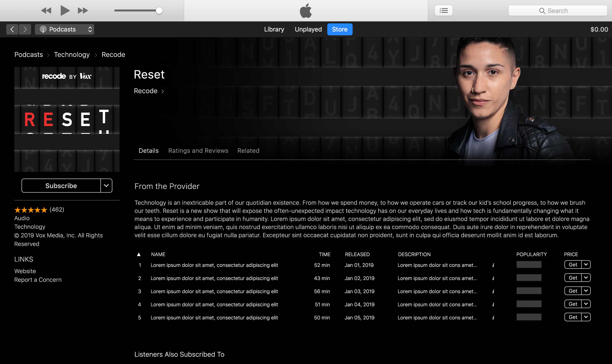612x364 pixels.
Task: Click the rewind/previous track icon
Action: [x=46, y=11]
